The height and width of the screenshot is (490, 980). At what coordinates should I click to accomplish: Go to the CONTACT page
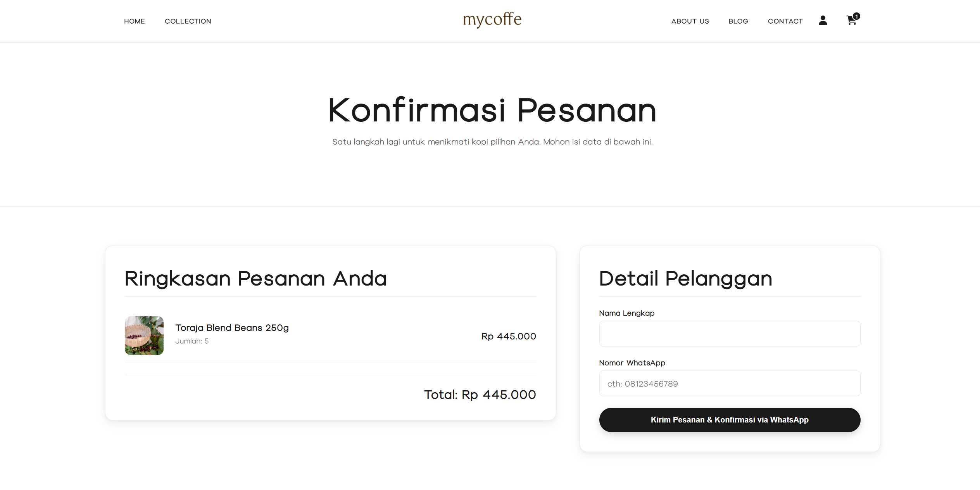coord(785,21)
